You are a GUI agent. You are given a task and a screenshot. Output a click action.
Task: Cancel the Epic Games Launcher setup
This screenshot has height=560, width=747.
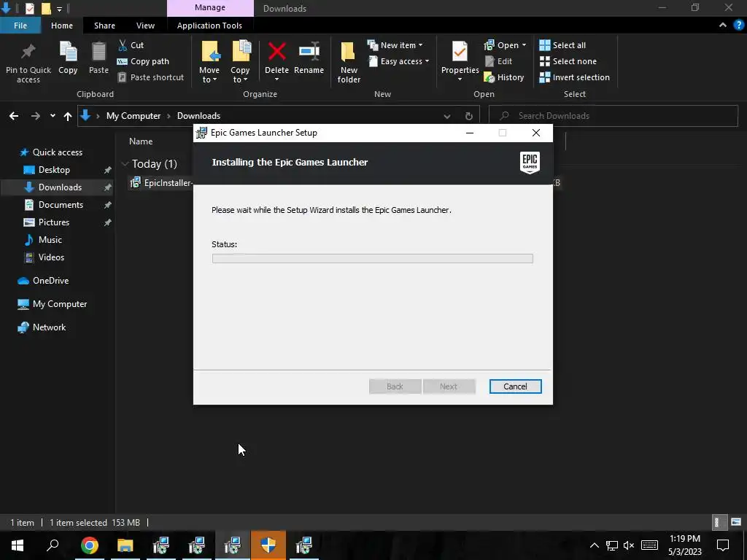click(515, 386)
